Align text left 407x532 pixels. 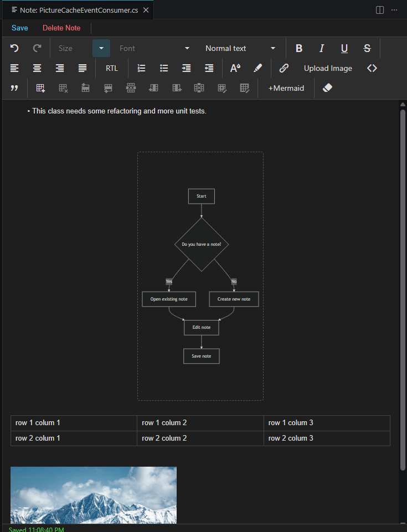pyautogui.click(x=14, y=68)
